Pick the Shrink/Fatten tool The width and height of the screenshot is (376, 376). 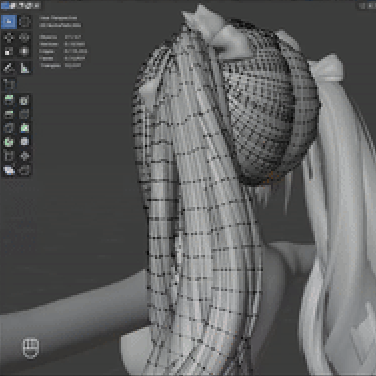pyautogui.click(x=24, y=156)
